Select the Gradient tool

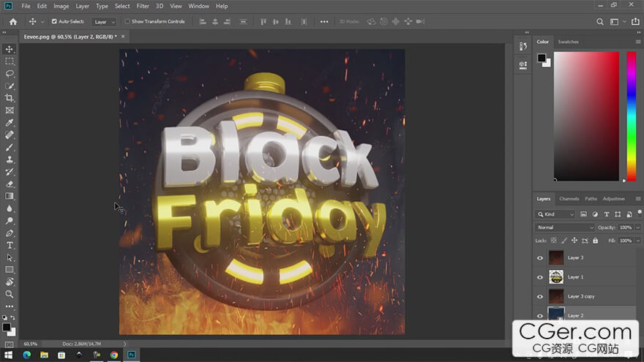(10, 196)
